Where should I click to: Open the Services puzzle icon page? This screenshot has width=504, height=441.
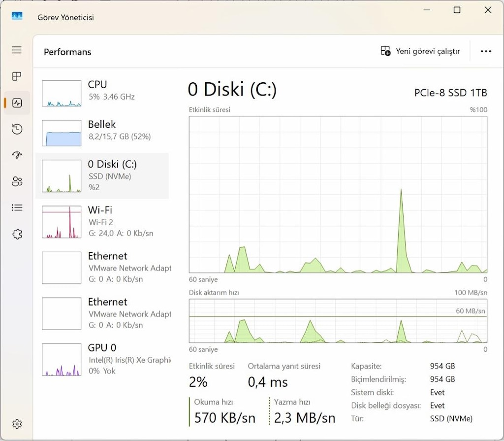[17, 234]
